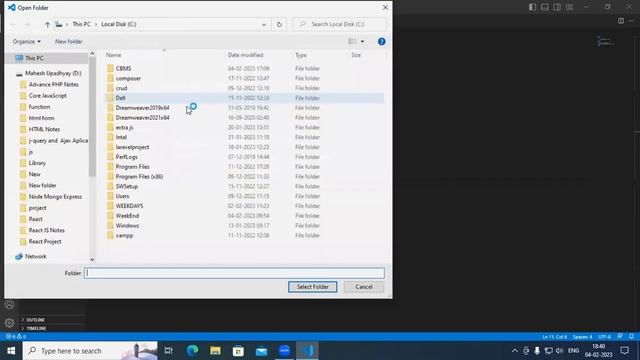This screenshot has width=640, height=360.
Task: Open React Project folder in sidebar
Action: [45, 241]
